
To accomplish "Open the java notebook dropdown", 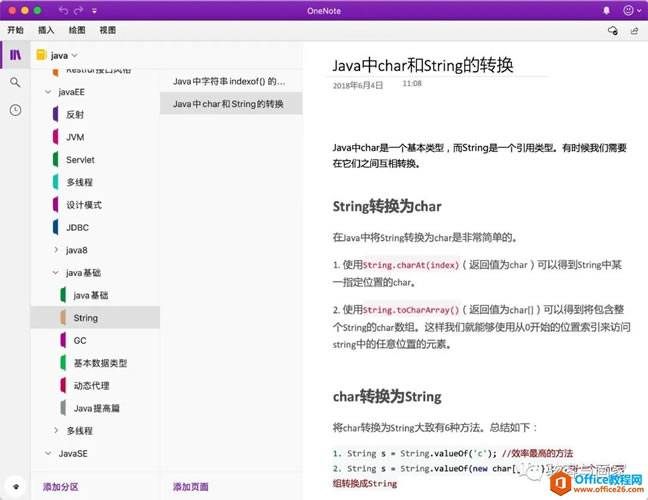I will click(58, 55).
